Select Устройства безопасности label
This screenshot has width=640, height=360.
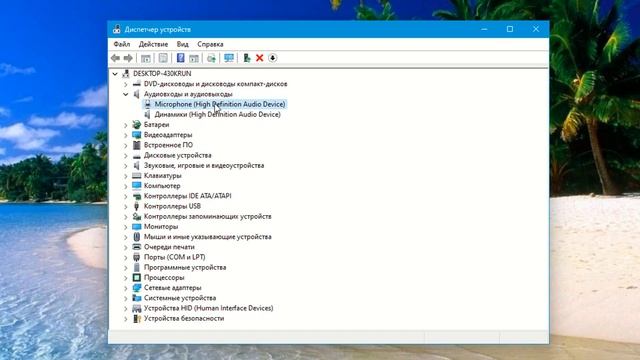click(x=184, y=318)
